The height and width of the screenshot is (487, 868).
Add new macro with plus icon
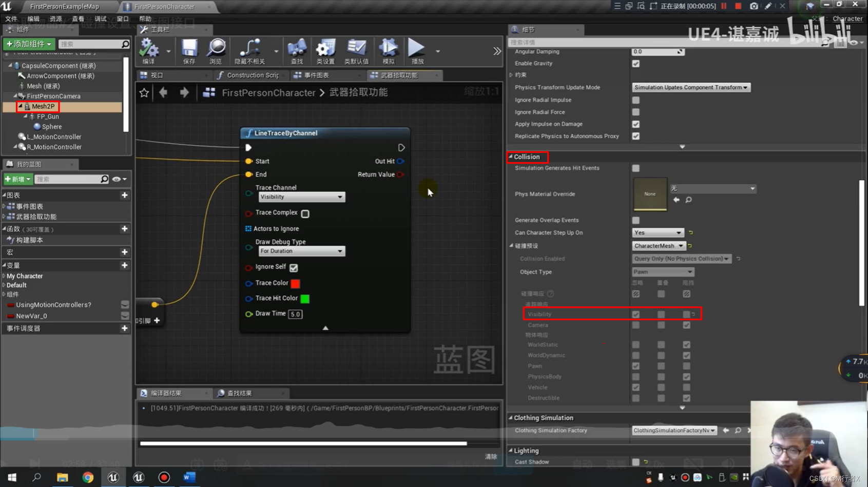[124, 252]
